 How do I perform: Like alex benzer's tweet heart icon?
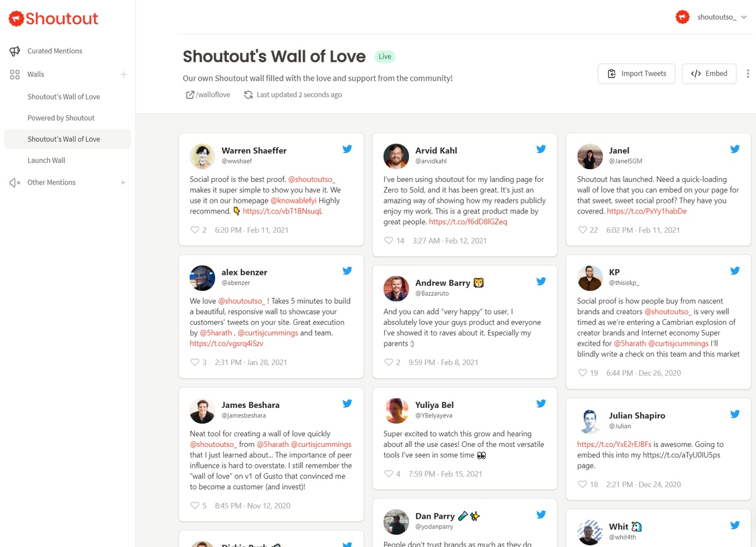195,363
